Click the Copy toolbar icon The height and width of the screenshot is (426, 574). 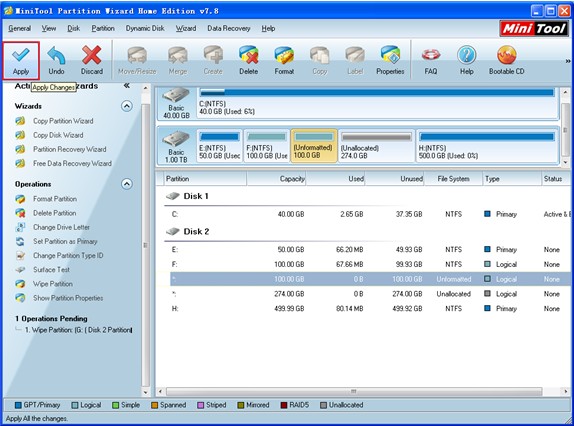click(x=320, y=60)
